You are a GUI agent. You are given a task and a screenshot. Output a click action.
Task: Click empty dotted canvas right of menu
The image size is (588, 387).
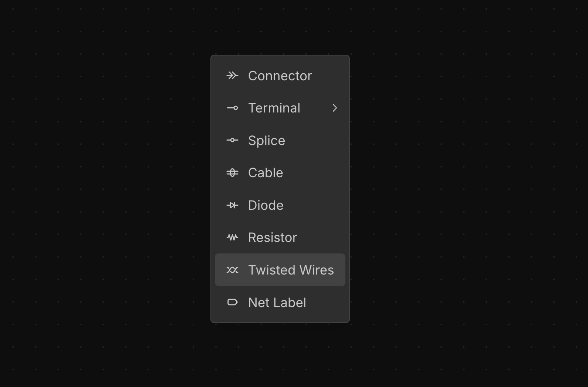click(462, 185)
